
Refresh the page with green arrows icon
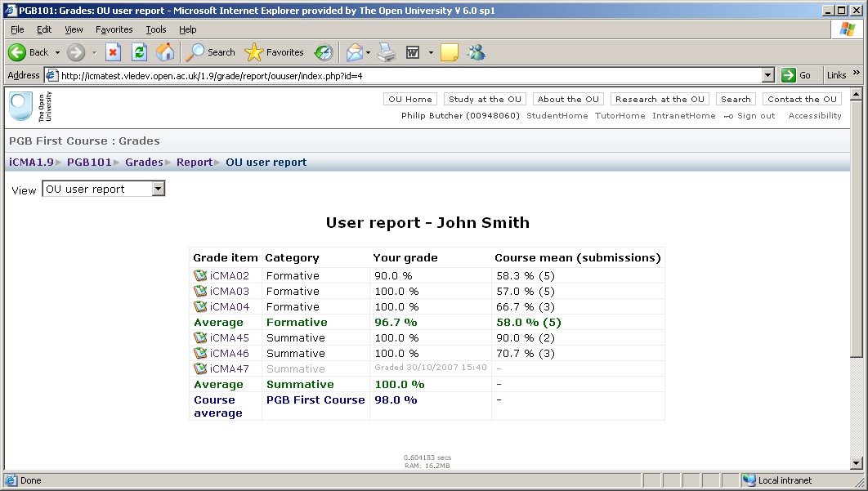point(139,52)
